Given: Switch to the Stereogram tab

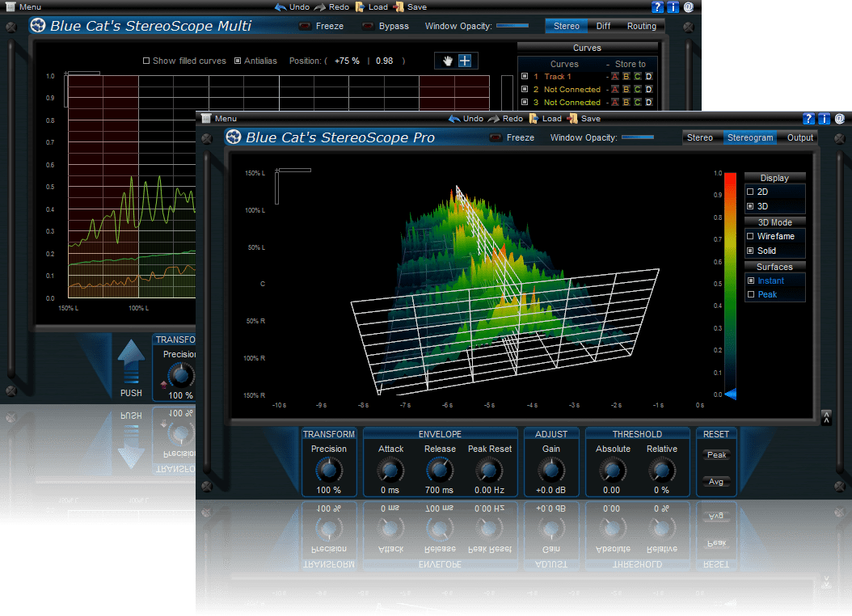Looking at the screenshot, I should coord(750,137).
